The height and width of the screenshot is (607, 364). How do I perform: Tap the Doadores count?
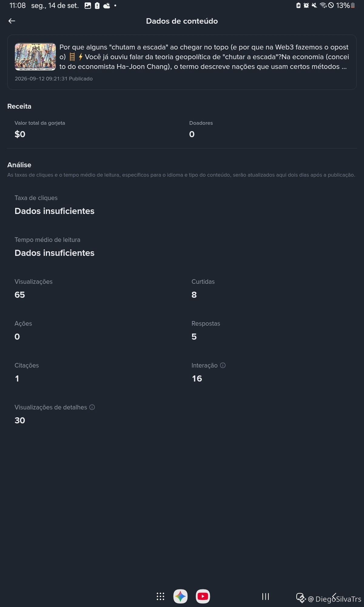point(192,134)
